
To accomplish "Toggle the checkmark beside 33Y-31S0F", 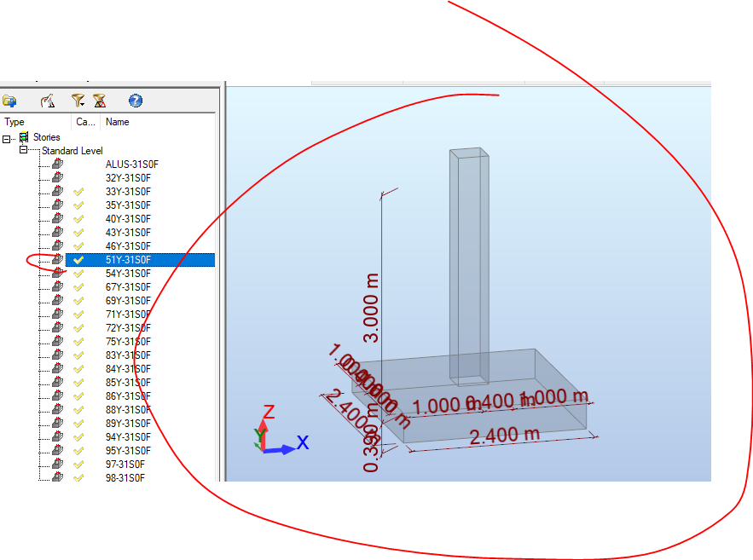I will (80, 191).
